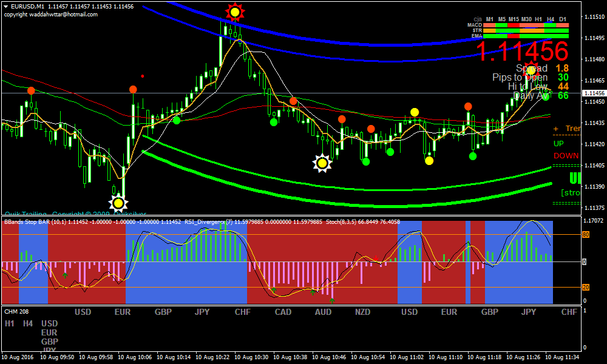The height and width of the screenshot is (364, 607).
Task: Click the white sunburst signal near 10:46
Action: (x=322, y=163)
